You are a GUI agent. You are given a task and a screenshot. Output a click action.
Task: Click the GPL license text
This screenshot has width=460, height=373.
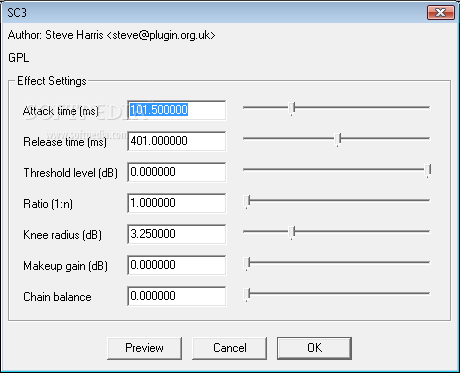(19, 58)
